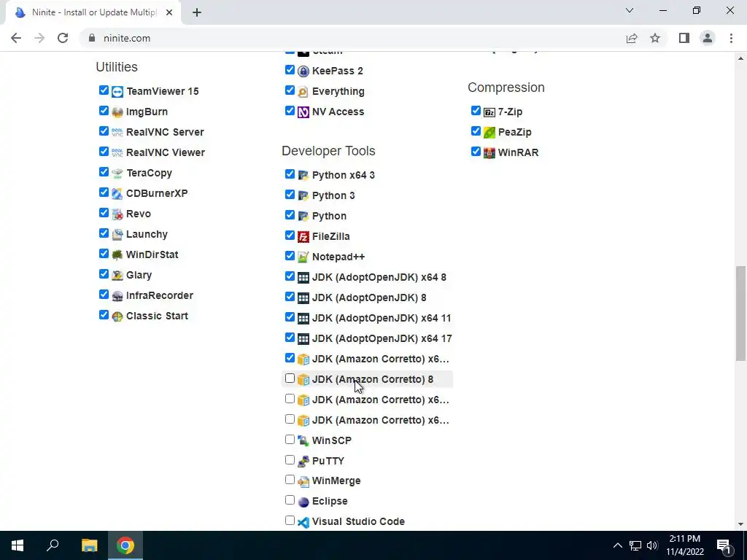The image size is (747, 560).
Task: Click the Visual Studio Code icon
Action: coord(303,522)
